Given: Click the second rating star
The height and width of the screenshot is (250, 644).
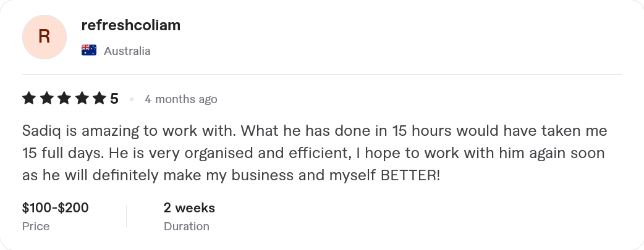Looking at the screenshot, I should tap(46, 99).
